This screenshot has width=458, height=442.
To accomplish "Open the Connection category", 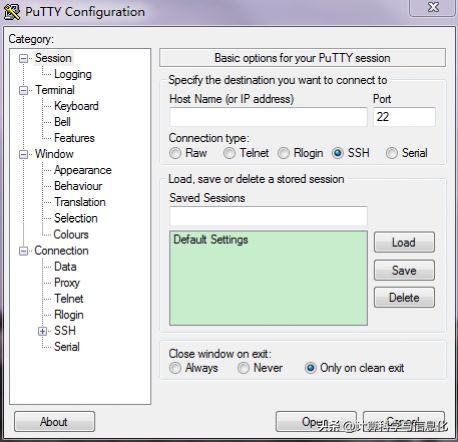I will click(x=62, y=251).
